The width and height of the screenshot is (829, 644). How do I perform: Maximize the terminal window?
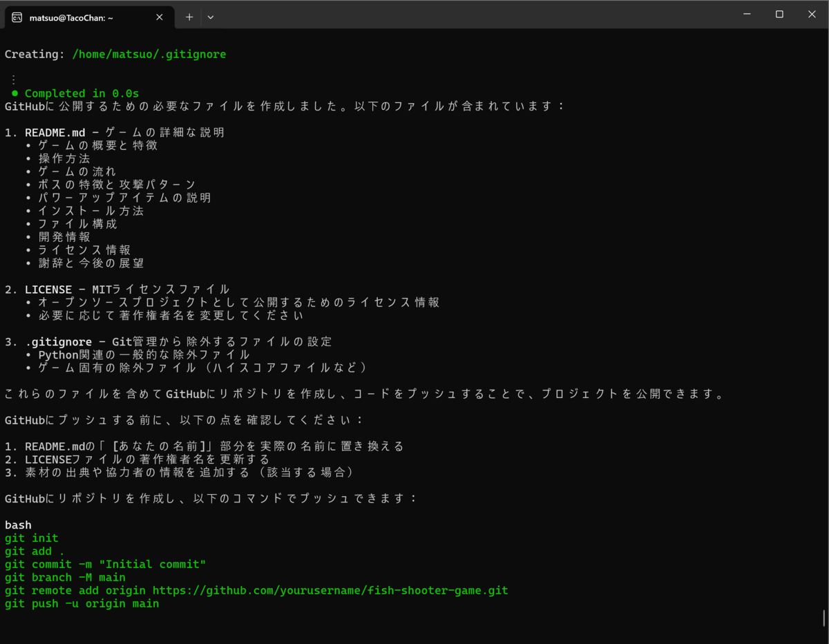pyautogui.click(x=779, y=15)
